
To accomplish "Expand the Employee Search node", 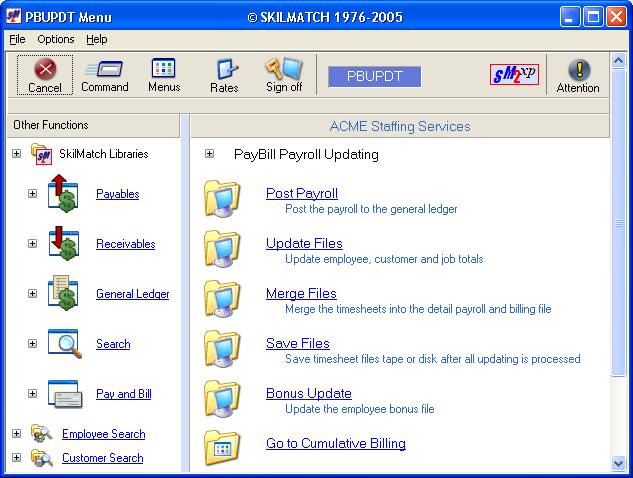I will 17,434.
